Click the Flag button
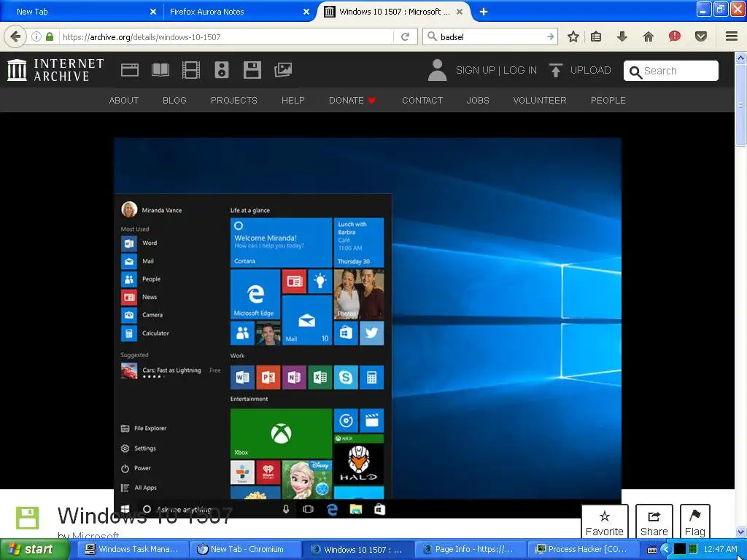This screenshot has height=560, width=747. click(694, 522)
